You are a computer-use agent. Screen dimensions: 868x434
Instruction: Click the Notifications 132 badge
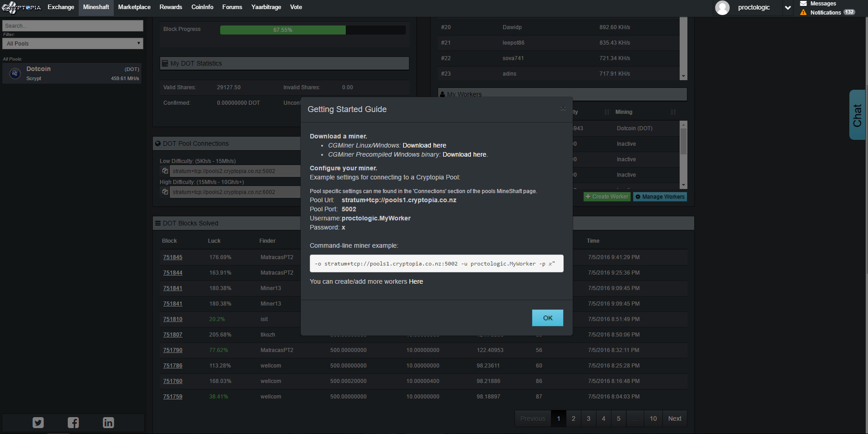pos(849,12)
